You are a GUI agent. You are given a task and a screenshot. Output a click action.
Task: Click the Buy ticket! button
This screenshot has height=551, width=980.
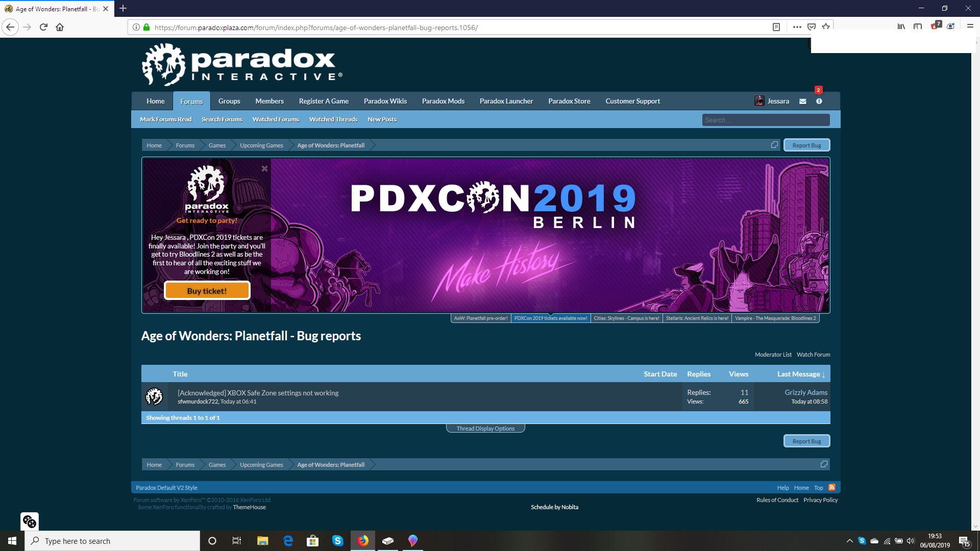coord(207,291)
